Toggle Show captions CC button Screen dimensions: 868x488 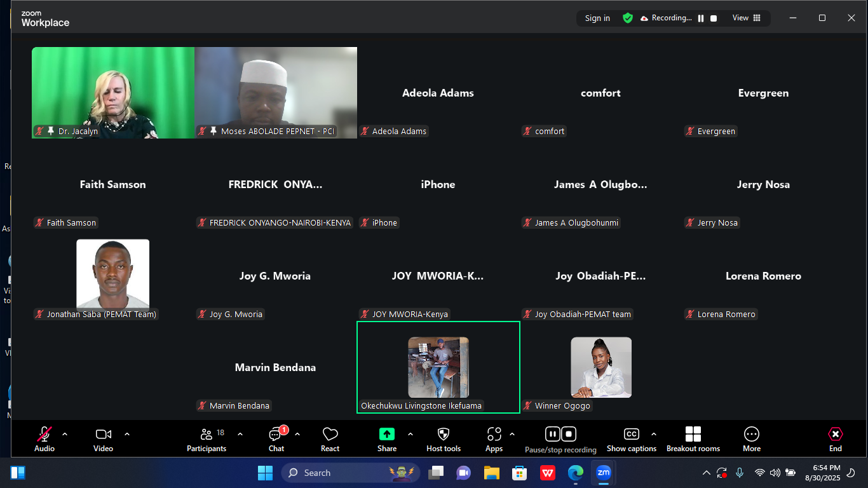631,439
